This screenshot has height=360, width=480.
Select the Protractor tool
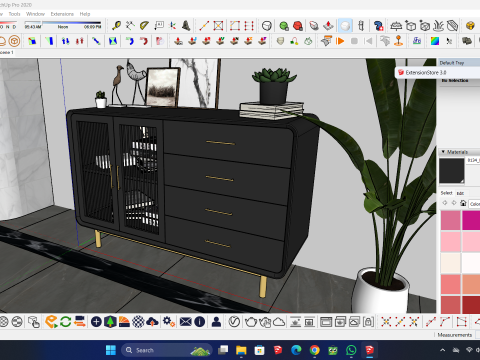coord(144,25)
